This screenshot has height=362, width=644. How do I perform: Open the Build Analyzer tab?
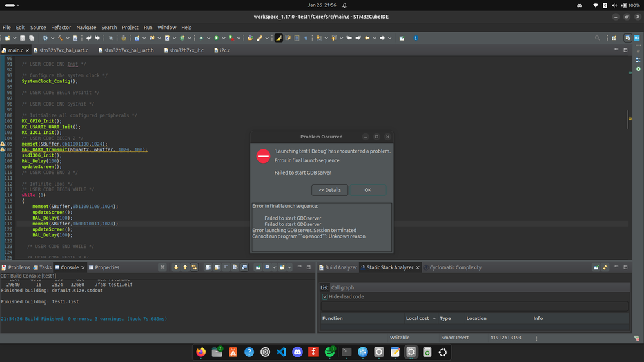(x=338, y=267)
